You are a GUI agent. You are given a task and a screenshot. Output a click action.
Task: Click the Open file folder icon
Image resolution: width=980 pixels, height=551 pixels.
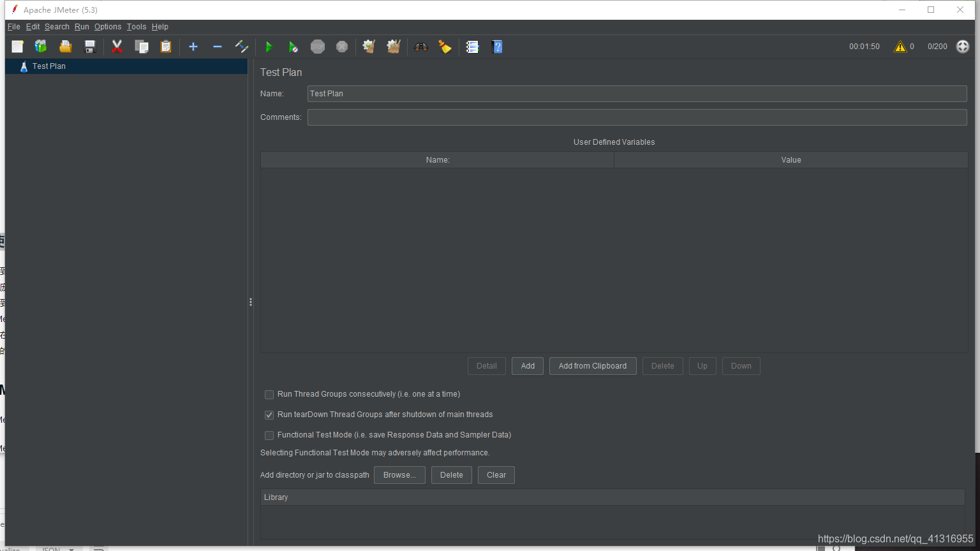pyautogui.click(x=65, y=47)
